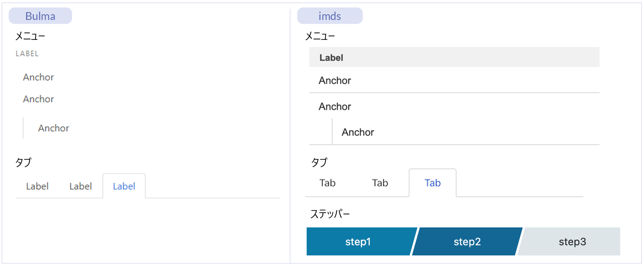Image resolution: width=644 pixels, height=266 pixels.
Task: Choose the first Anchor in imds menu
Action: coord(335,81)
